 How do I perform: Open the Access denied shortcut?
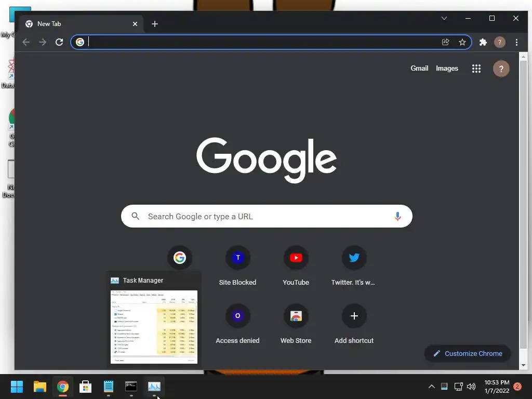click(x=237, y=324)
